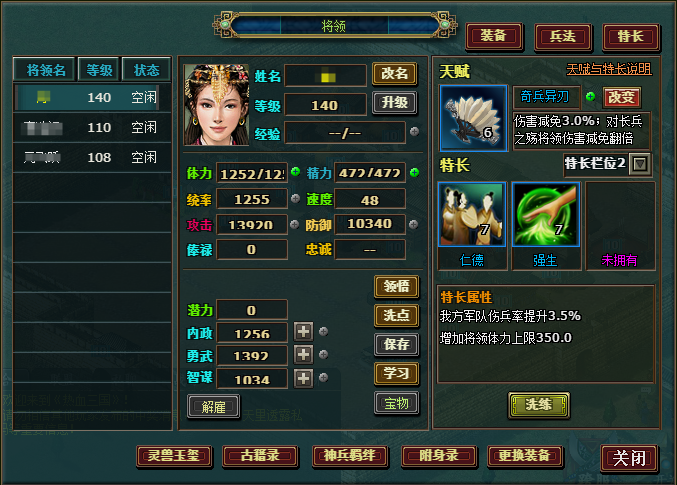Expand the 特长栏位2 dropdown arrow

pyautogui.click(x=639, y=164)
